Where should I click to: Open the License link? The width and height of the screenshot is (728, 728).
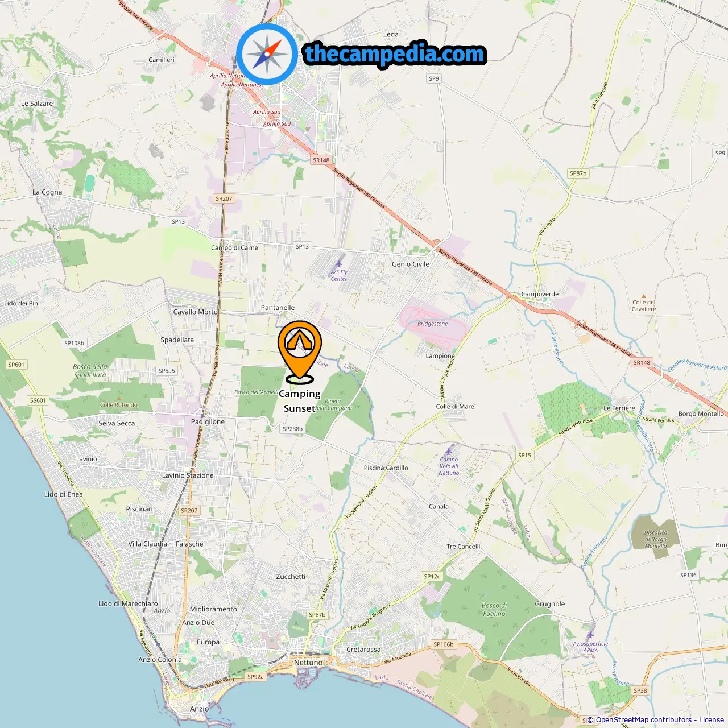click(x=712, y=720)
